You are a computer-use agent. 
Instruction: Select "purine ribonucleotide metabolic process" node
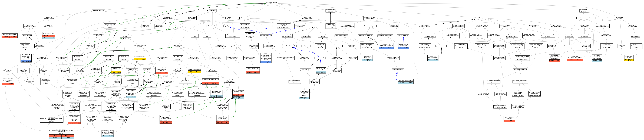(500, 106)
